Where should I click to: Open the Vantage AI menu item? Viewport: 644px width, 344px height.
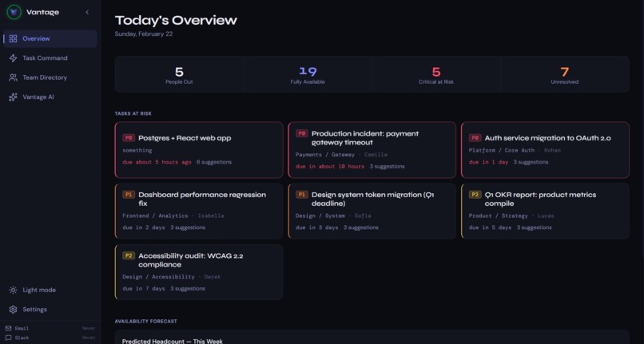(x=50, y=97)
